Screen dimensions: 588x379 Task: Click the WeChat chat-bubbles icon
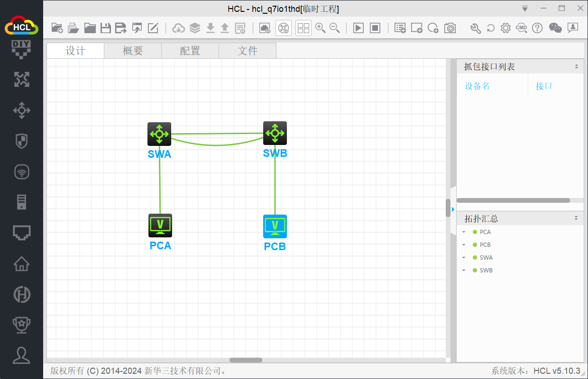(555, 28)
